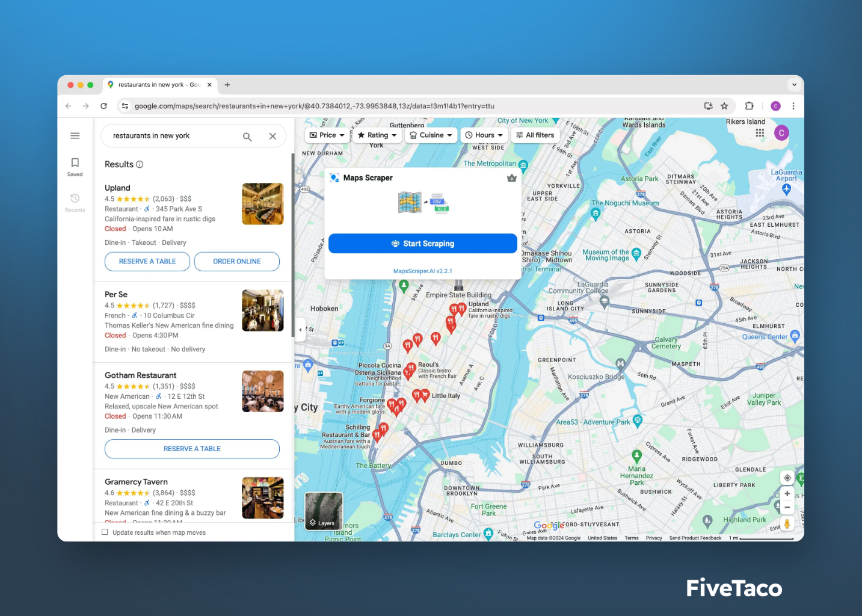
Task: Click the browser forward arrow
Action: point(86,106)
